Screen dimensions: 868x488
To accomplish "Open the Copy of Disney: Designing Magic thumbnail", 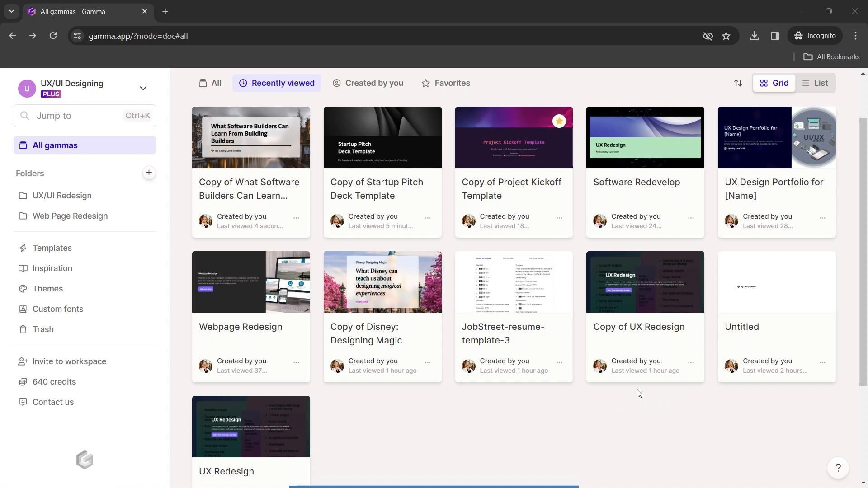I will [x=382, y=282].
